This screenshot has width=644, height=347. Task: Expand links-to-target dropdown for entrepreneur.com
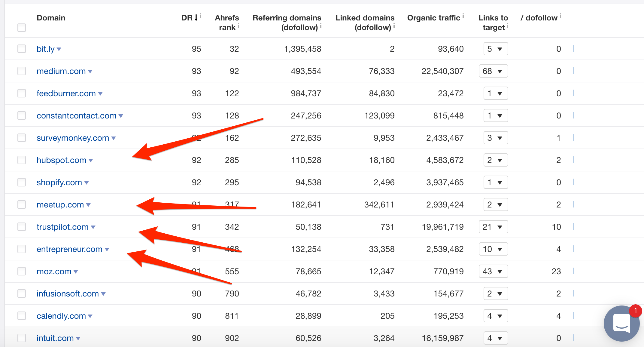click(x=493, y=249)
